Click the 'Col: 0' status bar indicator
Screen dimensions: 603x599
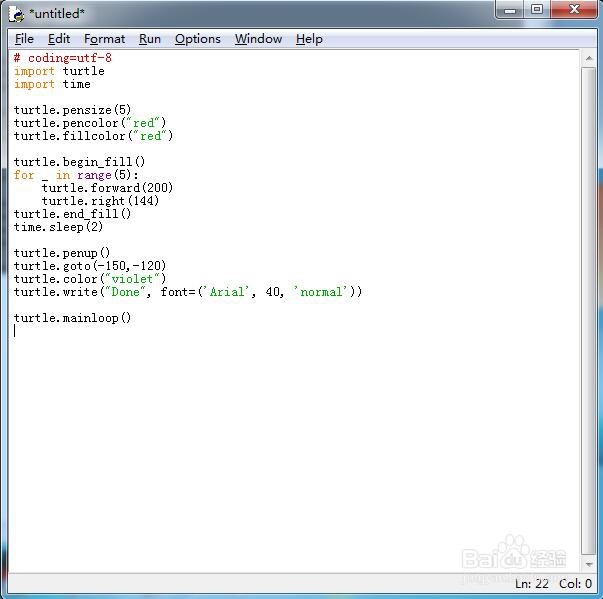click(575, 584)
